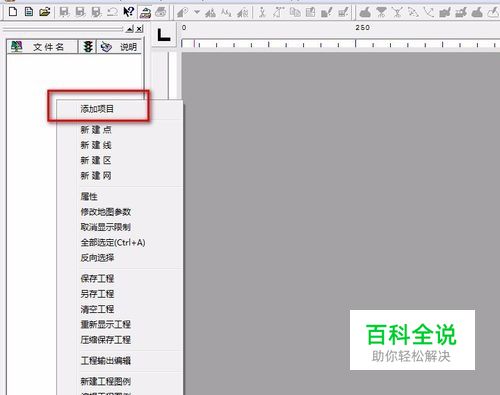Screen dimensions: 500x395
Task: Open 属性 from the context menu
Action: (x=89, y=196)
